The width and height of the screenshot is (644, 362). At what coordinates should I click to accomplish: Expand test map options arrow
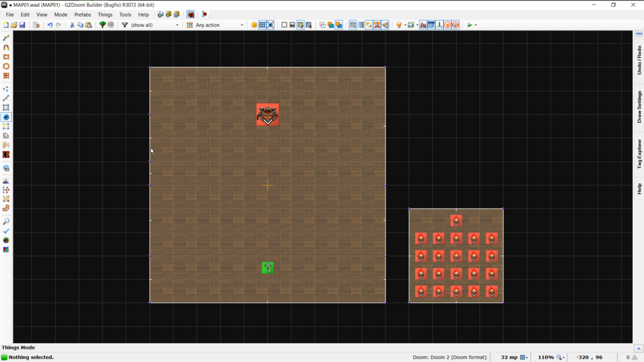475,25
